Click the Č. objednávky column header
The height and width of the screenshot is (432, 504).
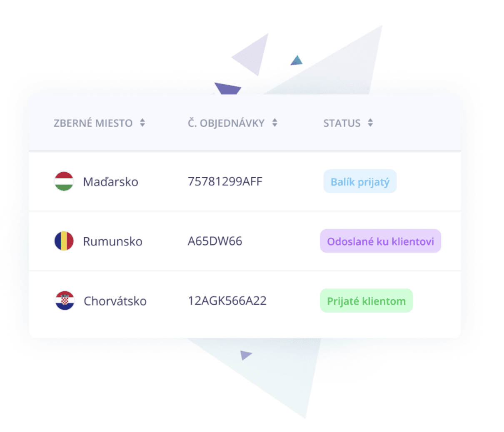point(226,123)
